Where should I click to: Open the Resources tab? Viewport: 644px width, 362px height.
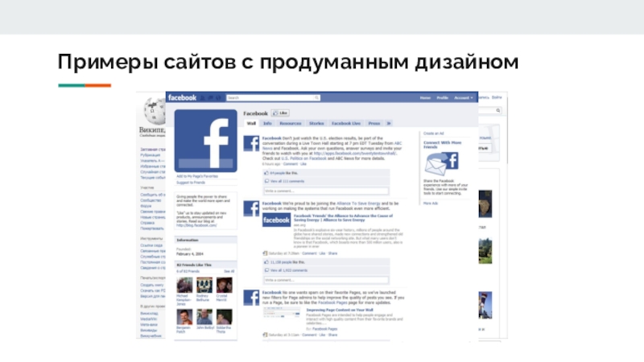[291, 123]
